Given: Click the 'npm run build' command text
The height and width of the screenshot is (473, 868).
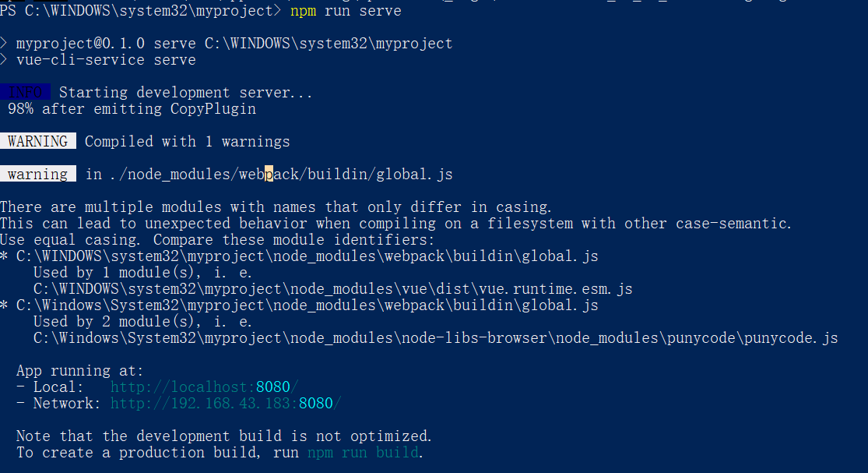Looking at the screenshot, I should click(363, 452).
